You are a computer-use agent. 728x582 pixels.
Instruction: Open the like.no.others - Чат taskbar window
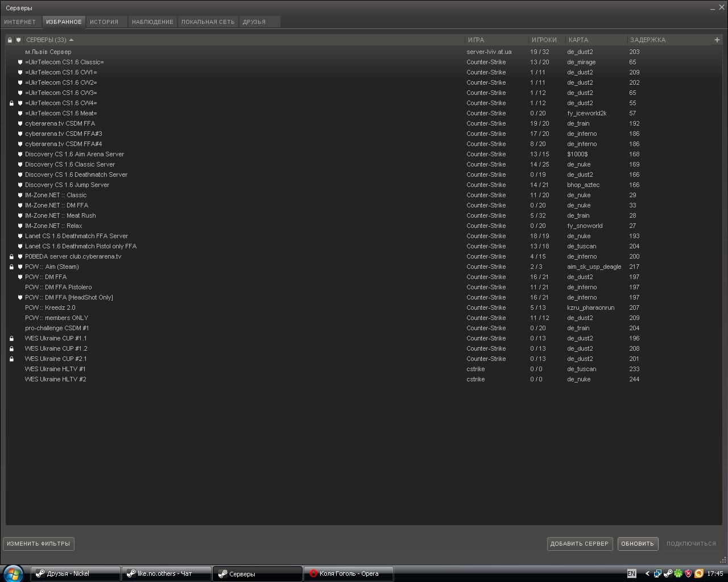pos(167,573)
